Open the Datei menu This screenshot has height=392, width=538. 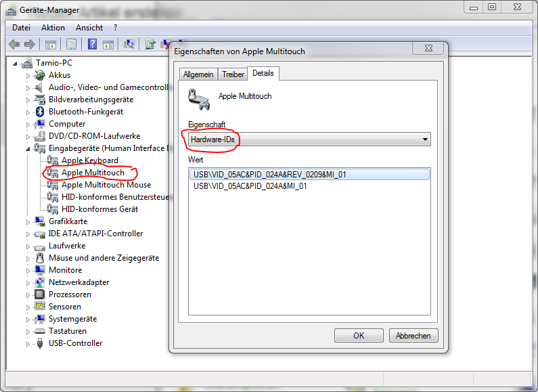(x=21, y=28)
